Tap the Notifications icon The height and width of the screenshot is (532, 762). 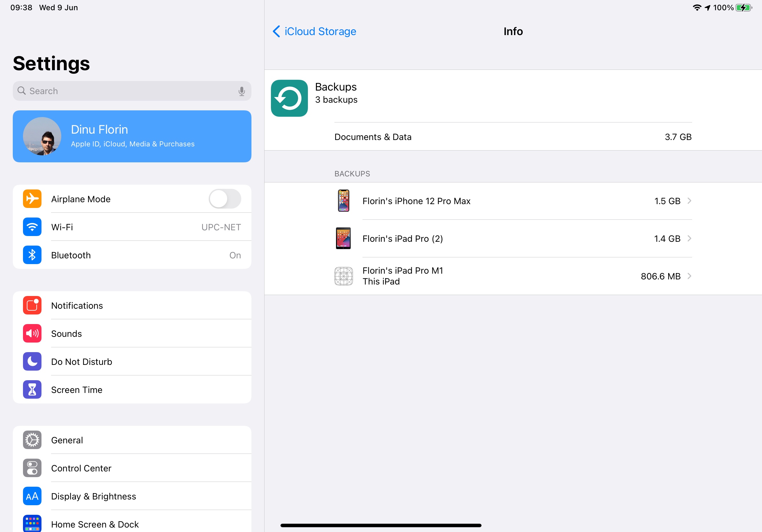pyautogui.click(x=32, y=305)
